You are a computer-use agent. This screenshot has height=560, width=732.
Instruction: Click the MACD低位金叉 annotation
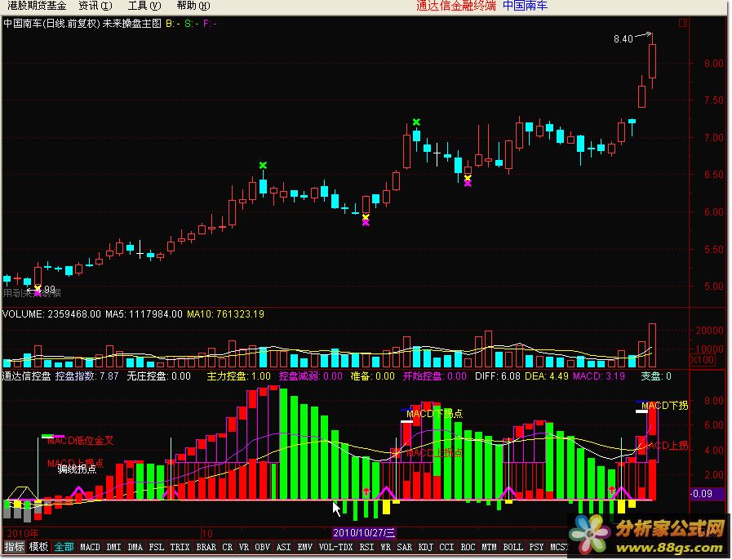[80, 441]
